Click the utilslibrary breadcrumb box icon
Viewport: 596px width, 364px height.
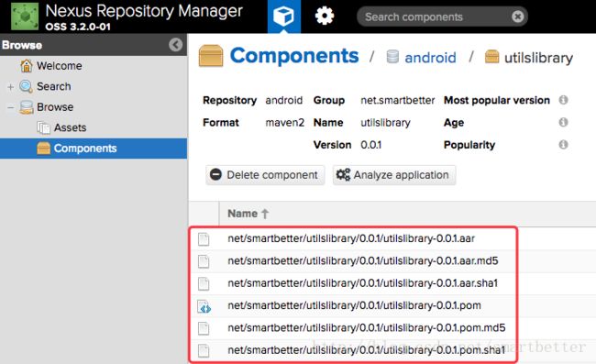[x=491, y=57]
